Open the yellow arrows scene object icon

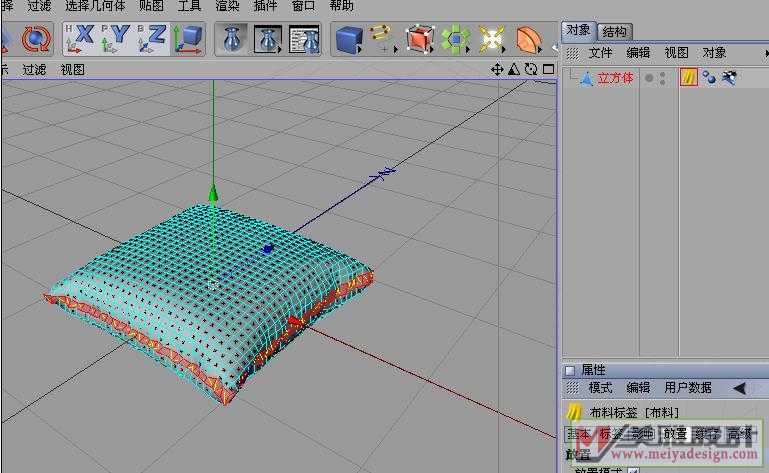tap(491, 39)
